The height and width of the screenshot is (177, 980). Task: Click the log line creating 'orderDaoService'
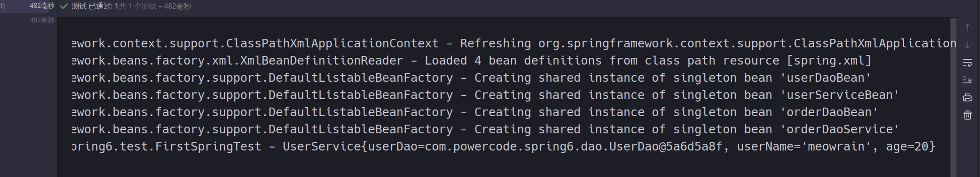coord(457,129)
